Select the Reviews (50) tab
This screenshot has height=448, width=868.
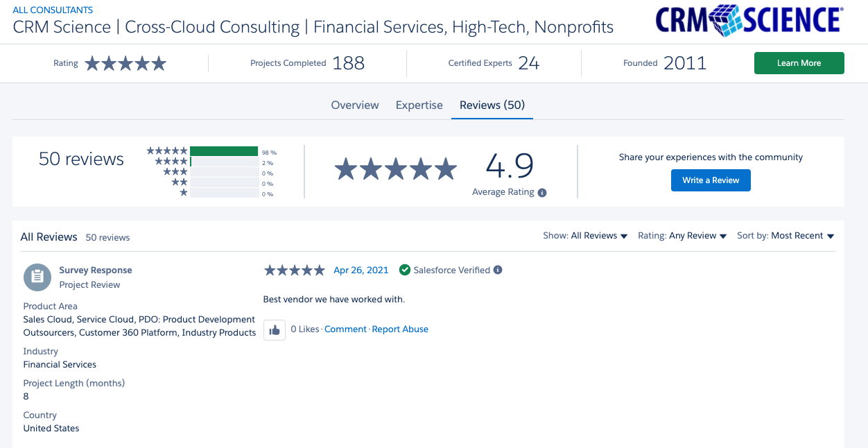coord(492,105)
